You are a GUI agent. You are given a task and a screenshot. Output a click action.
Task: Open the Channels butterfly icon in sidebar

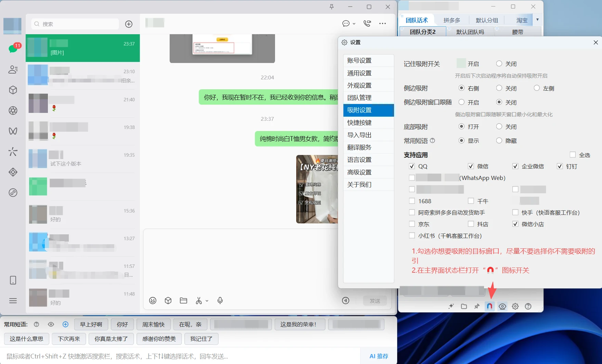point(13,131)
